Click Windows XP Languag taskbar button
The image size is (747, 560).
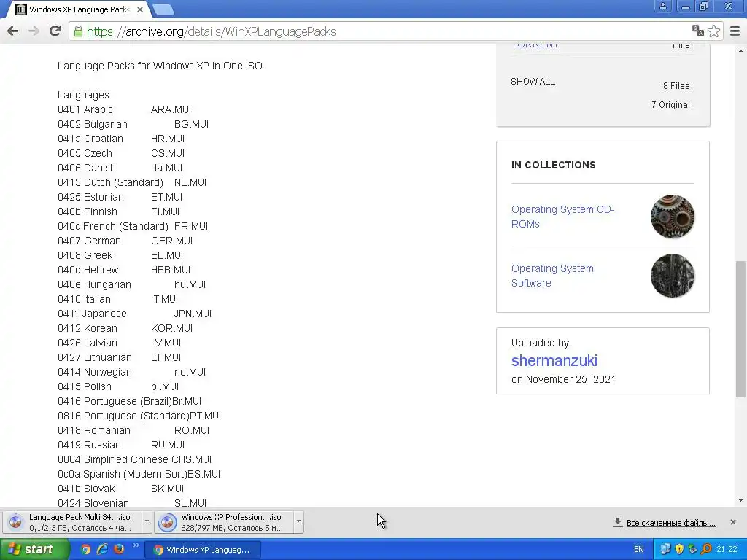202,550
